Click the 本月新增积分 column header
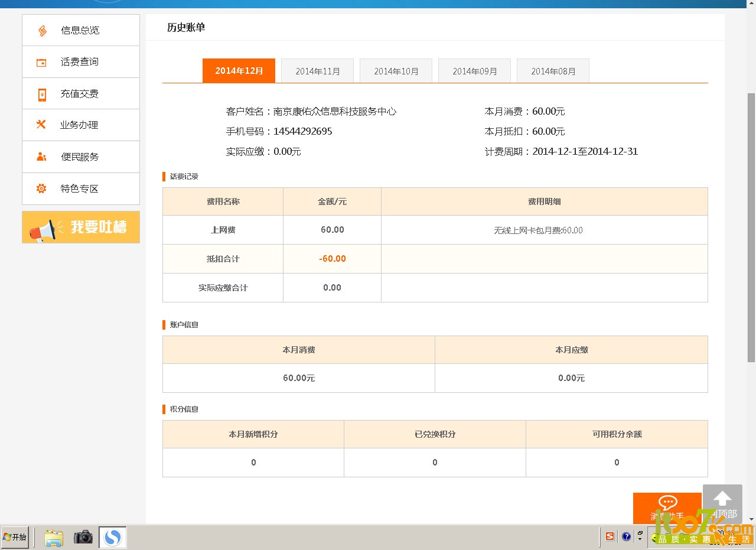 click(253, 434)
